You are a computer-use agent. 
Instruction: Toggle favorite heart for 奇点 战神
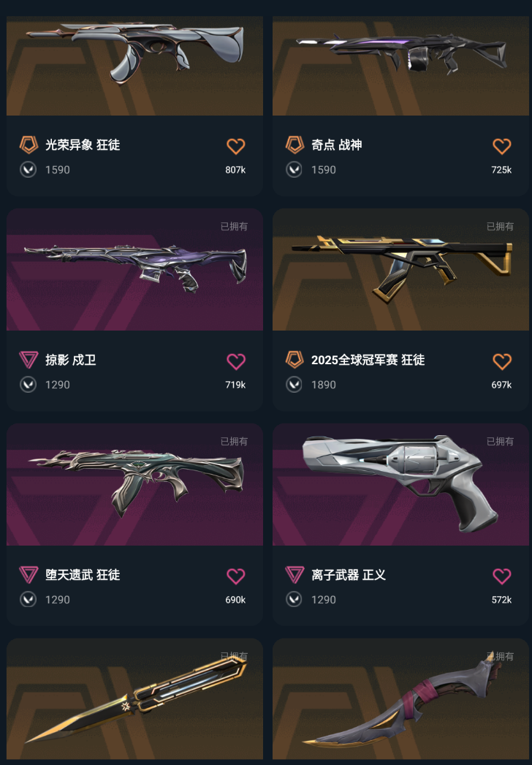502,146
